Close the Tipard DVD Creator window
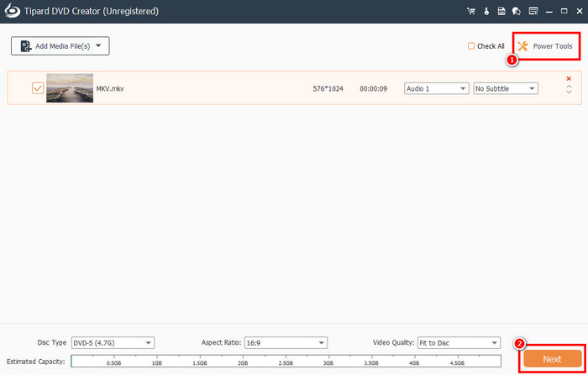Screen dimensions: 588x375 [x=580, y=11]
